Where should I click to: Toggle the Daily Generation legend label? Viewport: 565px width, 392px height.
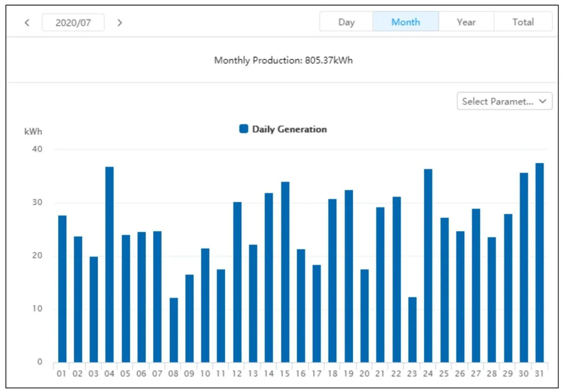point(289,129)
